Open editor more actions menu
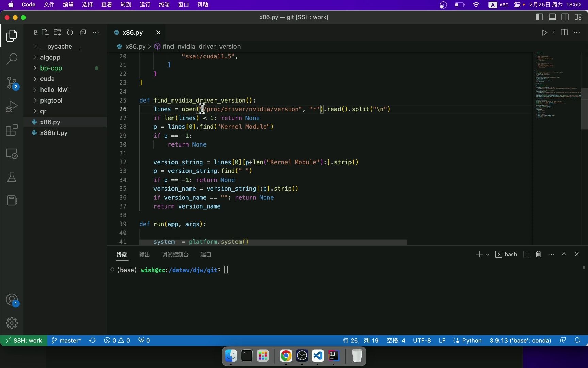The height and width of the screenshot is (368, 588). pos(577,32)
